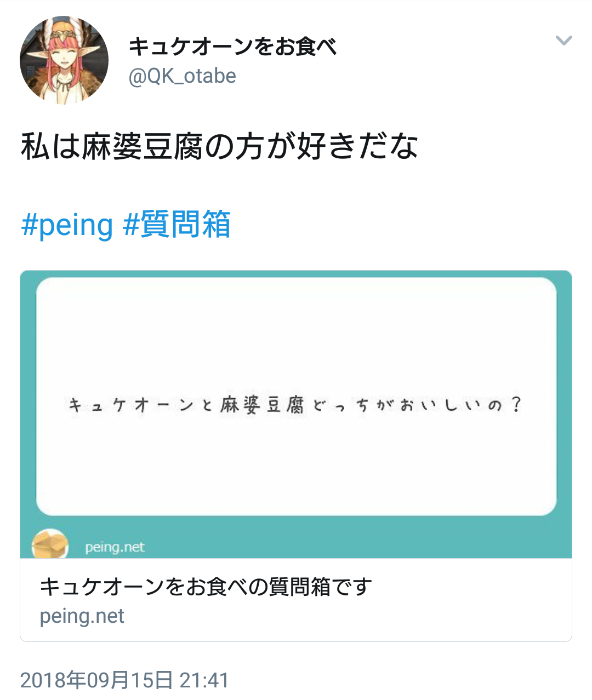Click the white question box's blank upper area
592x700 pixels.
pos(296,329)
